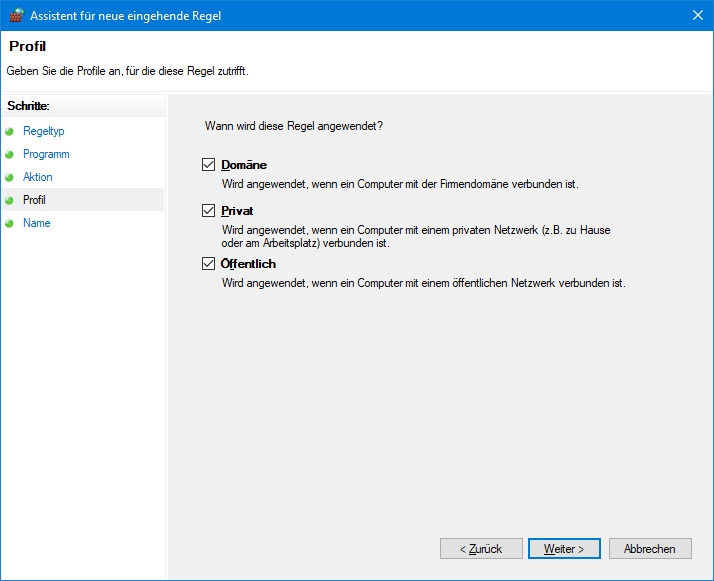714x581 pixels.
Task: Jump to the Aktion step
Action: (38, 177)
